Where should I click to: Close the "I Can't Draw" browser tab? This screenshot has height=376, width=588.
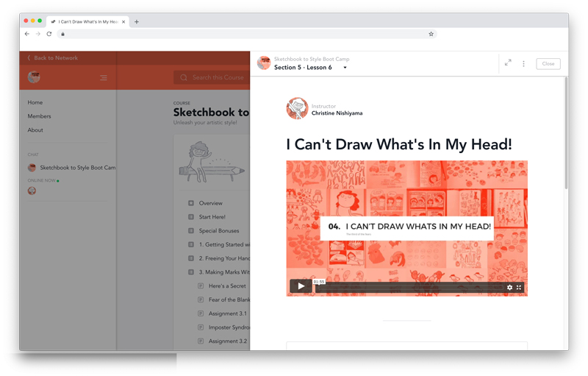[x=123, y=22]
